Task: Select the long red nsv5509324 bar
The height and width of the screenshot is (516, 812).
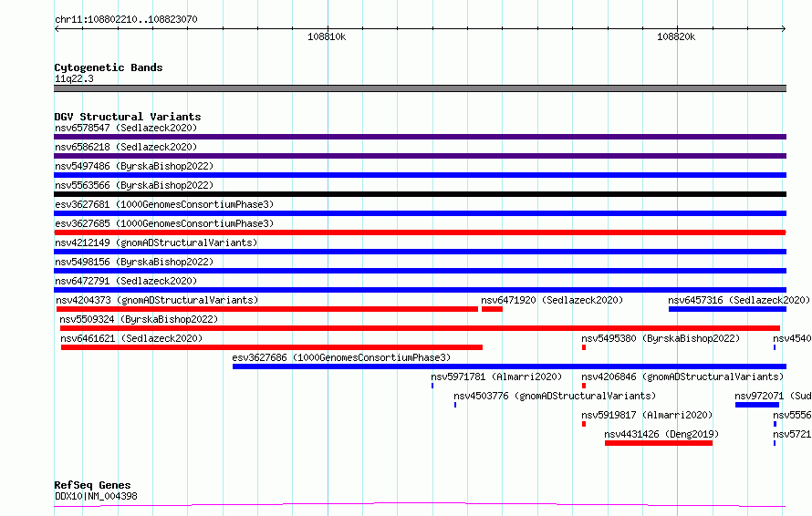Action: (420, 328)
